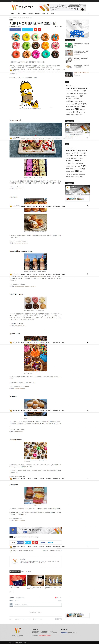
Task: Click the Start the discussion comment field
Action: click(x=38, y=605)
